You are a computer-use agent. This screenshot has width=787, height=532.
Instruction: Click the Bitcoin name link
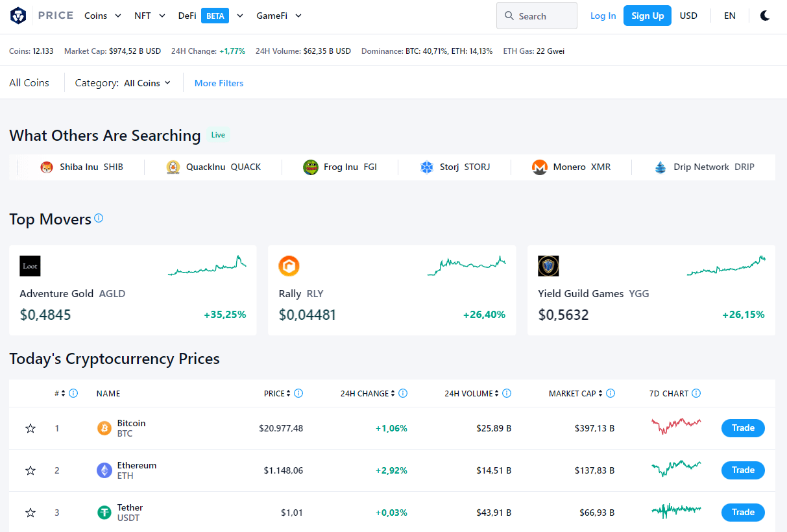pyautogui.click(x=131, y=423)
